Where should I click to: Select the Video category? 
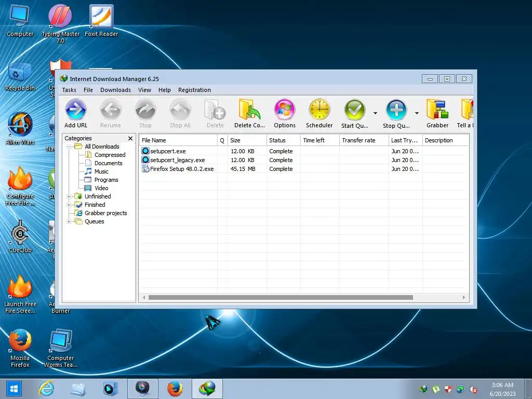[101, 188]
